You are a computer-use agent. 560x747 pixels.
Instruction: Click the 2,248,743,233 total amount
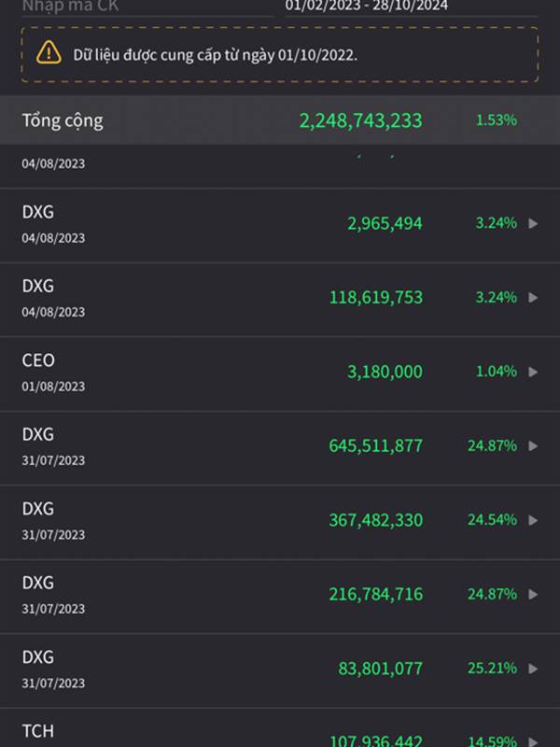(360, 120)
